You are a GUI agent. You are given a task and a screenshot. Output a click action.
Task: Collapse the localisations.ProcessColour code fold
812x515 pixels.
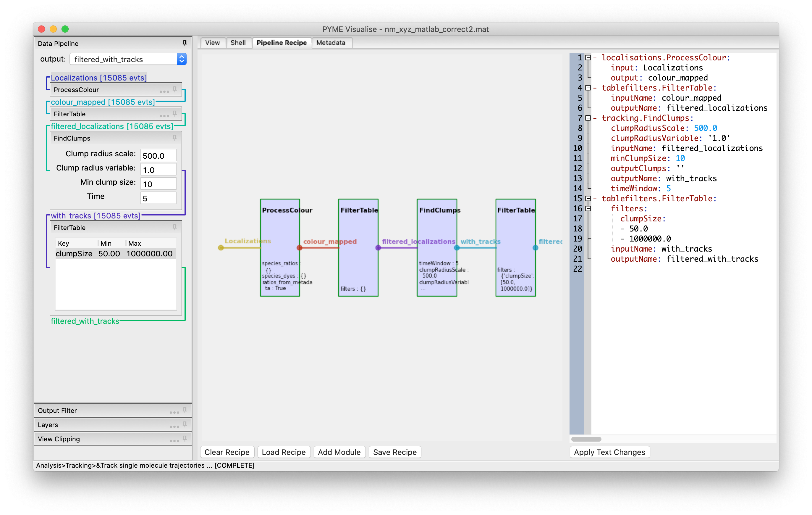pyautogui.click(x=588, y=58)
